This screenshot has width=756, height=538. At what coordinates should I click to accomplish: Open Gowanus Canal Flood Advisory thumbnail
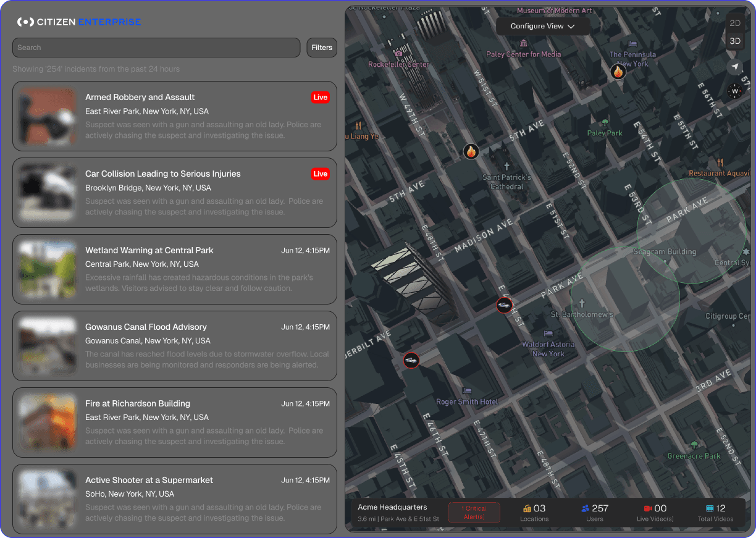(47, 346)
